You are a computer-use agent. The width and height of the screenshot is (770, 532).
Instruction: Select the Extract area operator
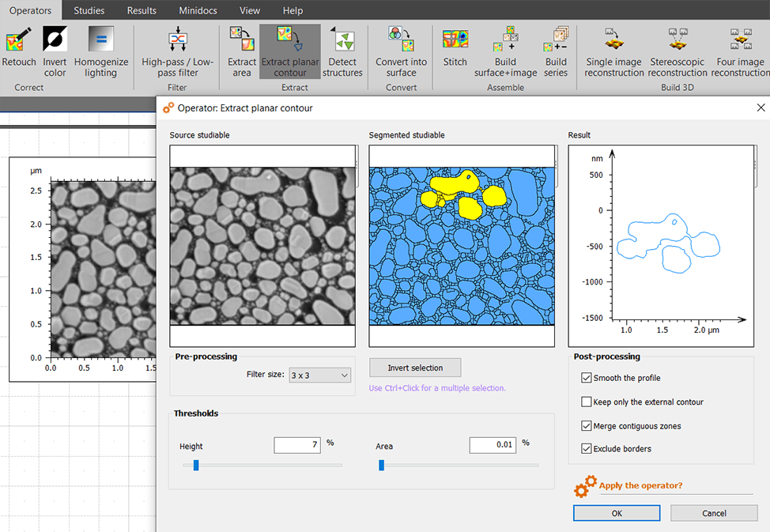[242, 40]
